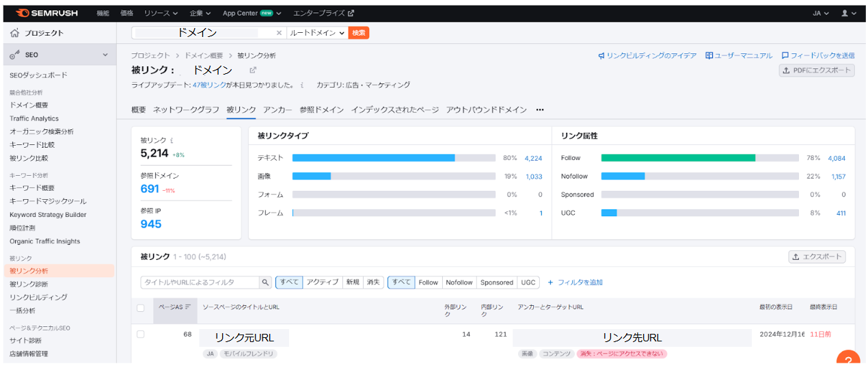Click the orange 検索 button
868x366 pixels.
tap(358, 33)
